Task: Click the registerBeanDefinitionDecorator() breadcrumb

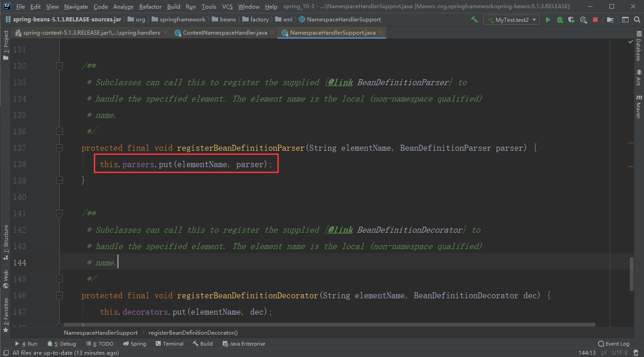Action: (193, 332)
